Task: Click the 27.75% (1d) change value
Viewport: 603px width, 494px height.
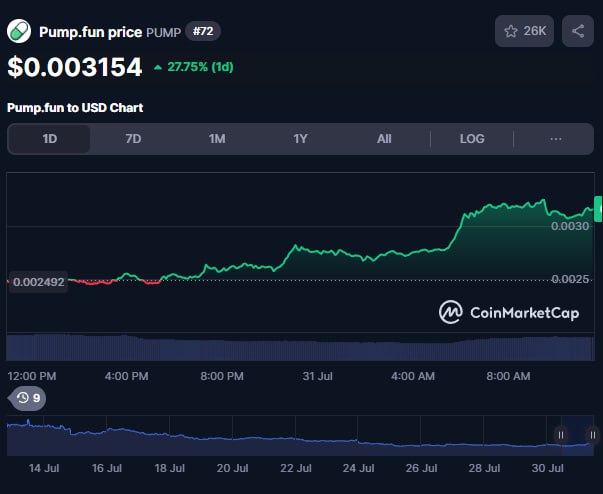Action: [200, 67]
